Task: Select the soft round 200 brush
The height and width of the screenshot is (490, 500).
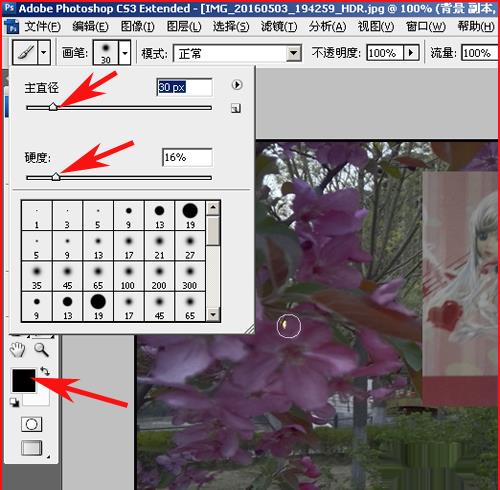Action: pos(159,276)
